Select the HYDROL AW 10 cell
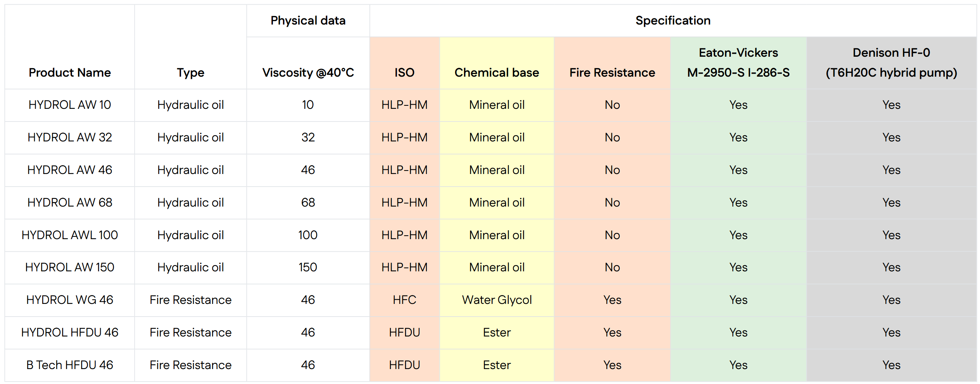The image size is (980, 384). click(70, 105)
